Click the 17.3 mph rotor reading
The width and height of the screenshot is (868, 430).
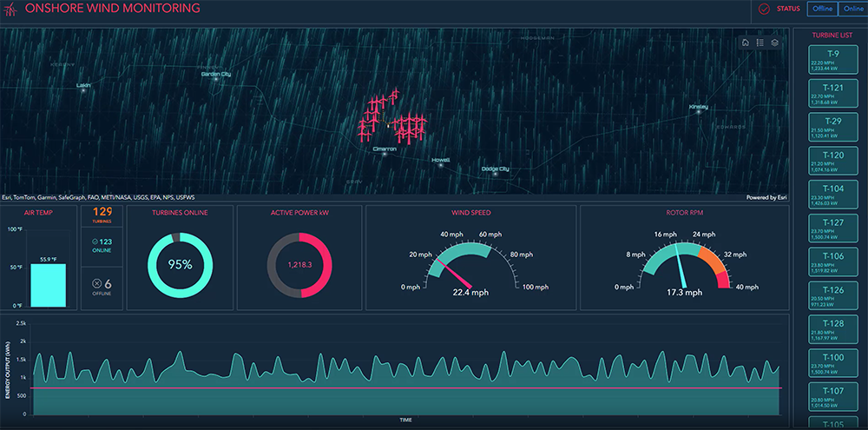click(x=684, y=292)
